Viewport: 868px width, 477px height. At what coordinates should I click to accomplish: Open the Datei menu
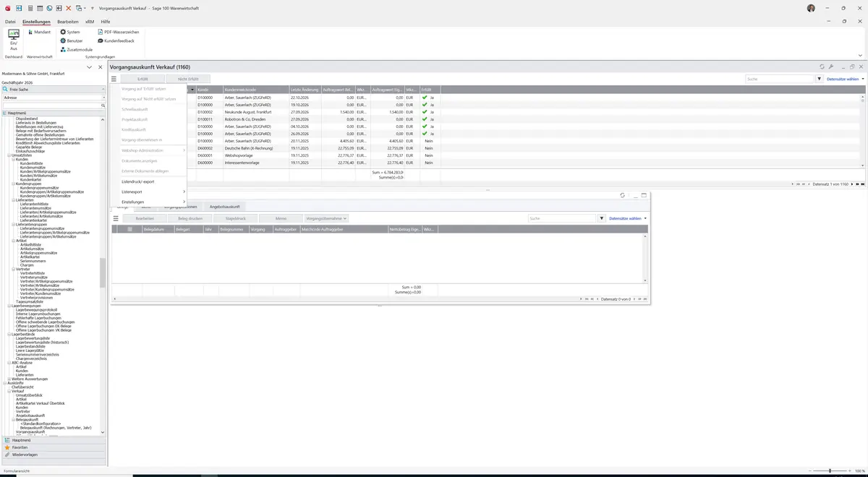tap(10, 22)
